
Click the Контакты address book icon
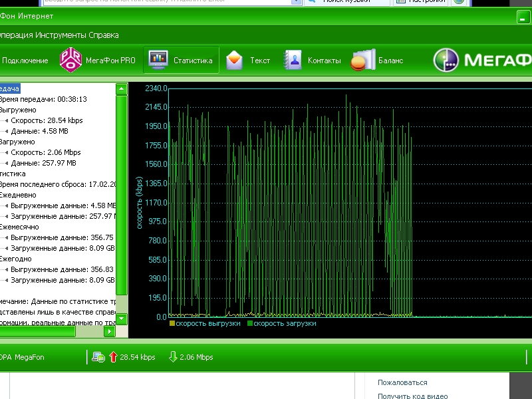pos(293,60)
